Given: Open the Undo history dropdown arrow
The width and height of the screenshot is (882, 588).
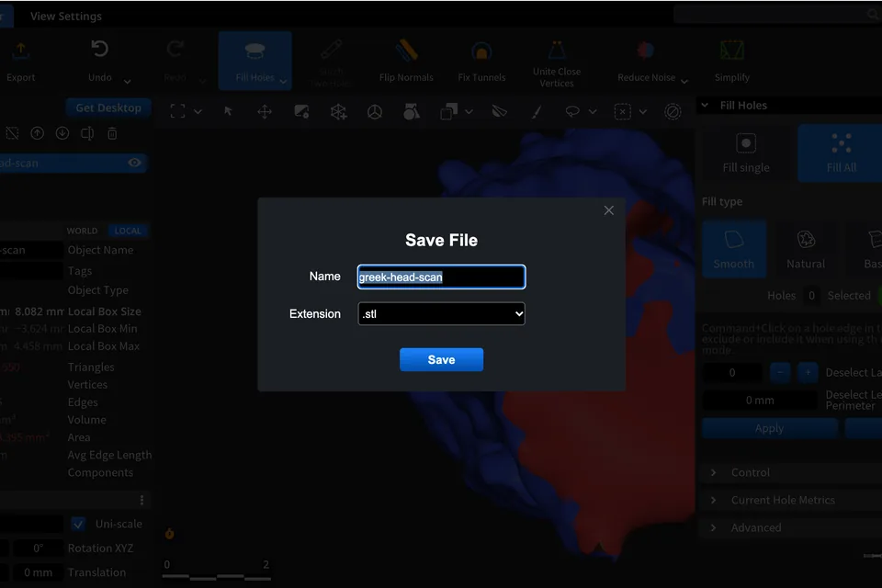Looking at the screenshot, I should coord(127,81).
